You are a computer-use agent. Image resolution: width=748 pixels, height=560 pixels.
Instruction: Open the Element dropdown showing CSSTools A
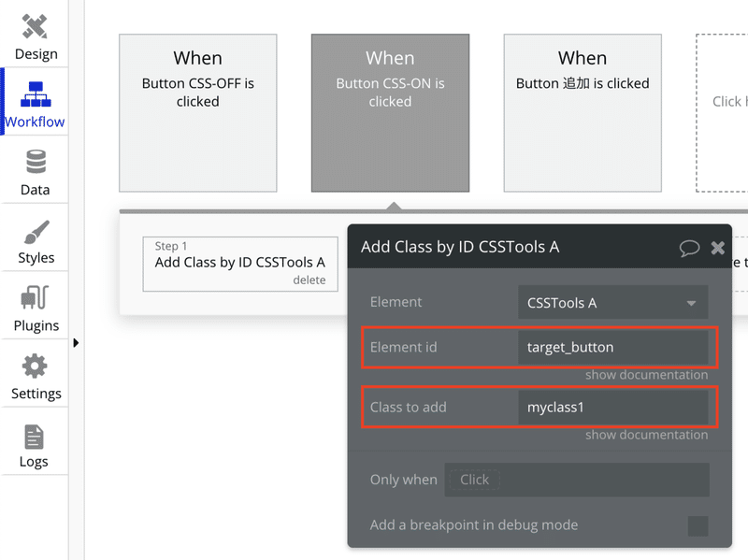(x=613, y=302)
